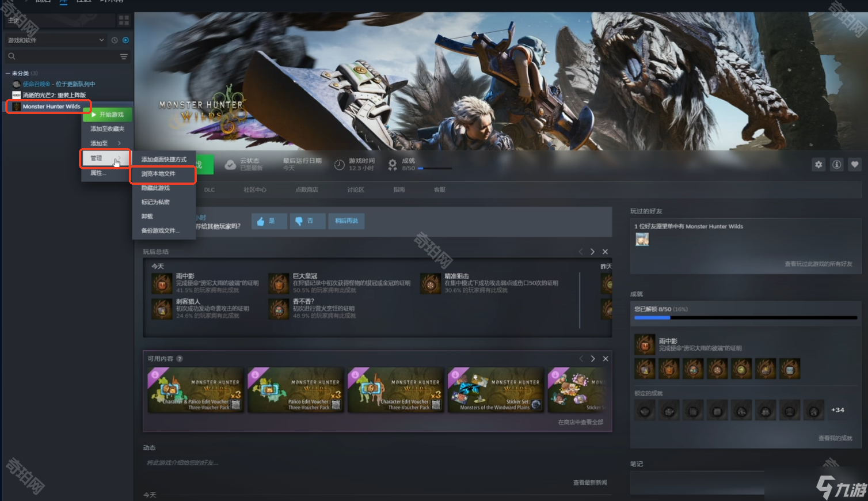Viewport: 868px width, 501px height.
Task: Click the 稍后再说 button
Action: (347, 221)
